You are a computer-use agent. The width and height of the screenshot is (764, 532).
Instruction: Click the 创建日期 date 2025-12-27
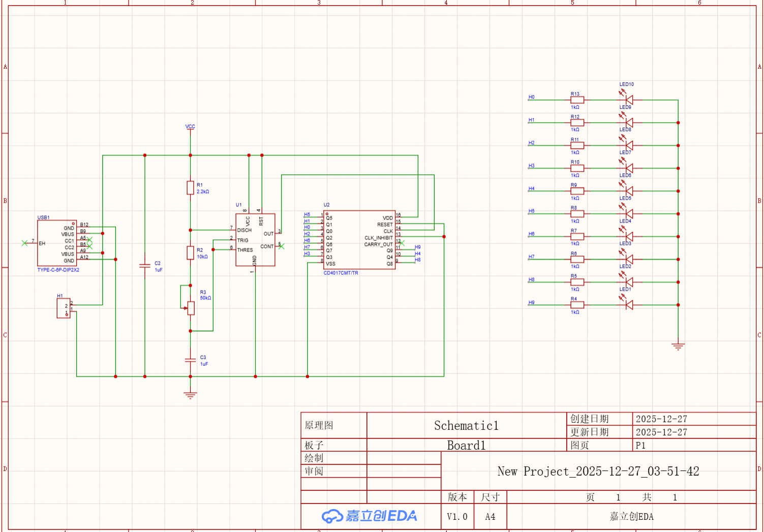(x=661, y=419)
